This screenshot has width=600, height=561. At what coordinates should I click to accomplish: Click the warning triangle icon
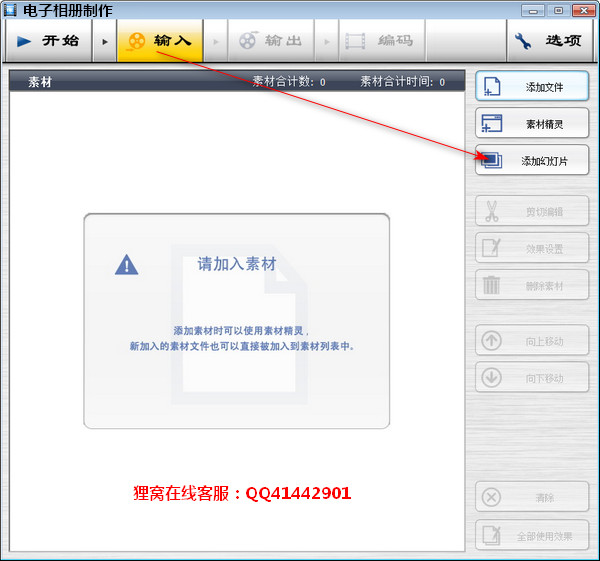click(127, 265)
